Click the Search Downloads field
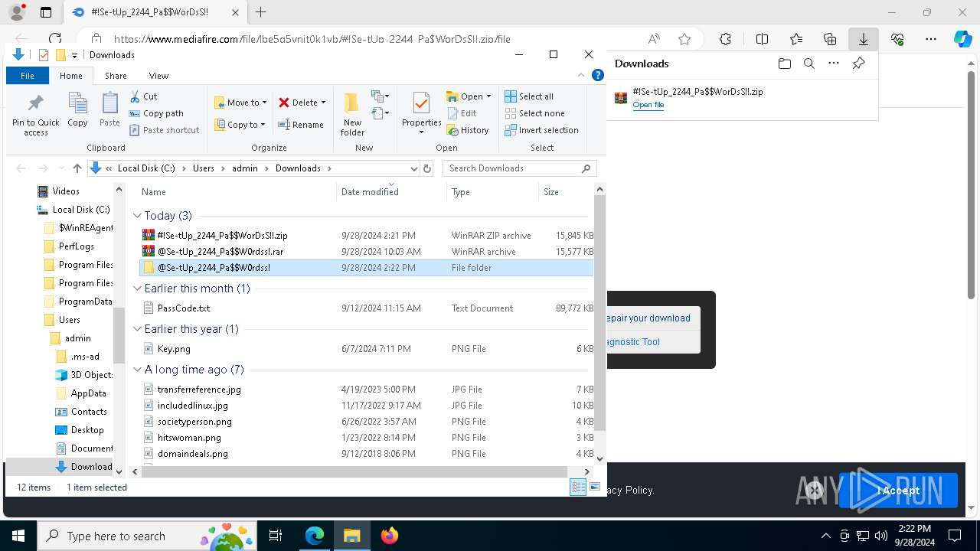Image resolution: width=980 pixels, height=551 pixels. click(x=519, y=168)
